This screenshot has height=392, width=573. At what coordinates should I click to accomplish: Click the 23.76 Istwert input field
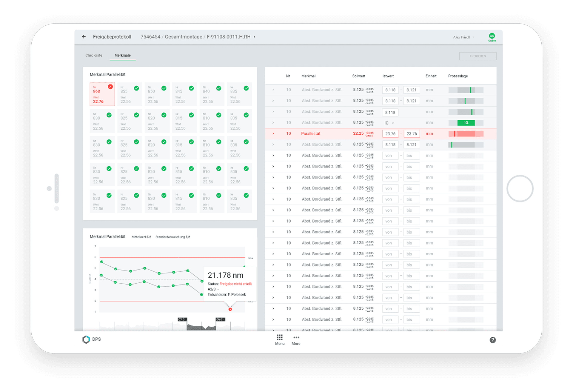pyautogui.click(x=390, y=133)
